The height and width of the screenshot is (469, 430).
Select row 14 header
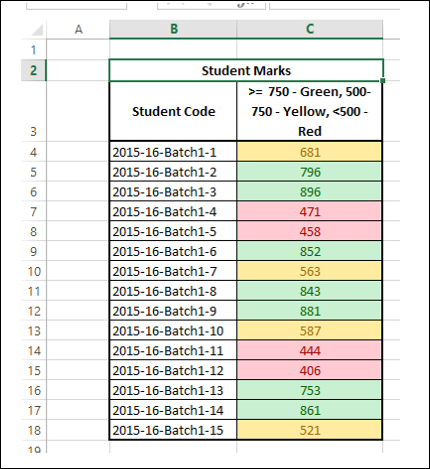tap(33, 351)
